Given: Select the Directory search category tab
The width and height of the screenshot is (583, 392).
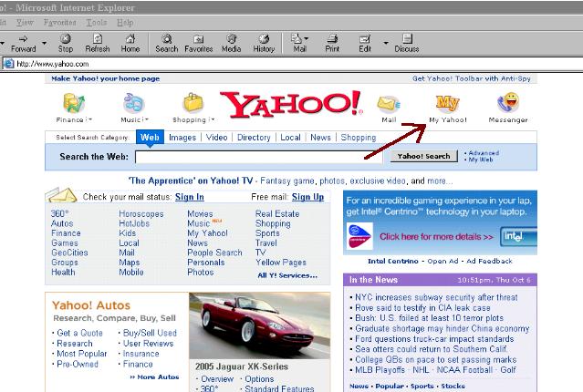Looking at the screenshot, I should pos(254,138).
